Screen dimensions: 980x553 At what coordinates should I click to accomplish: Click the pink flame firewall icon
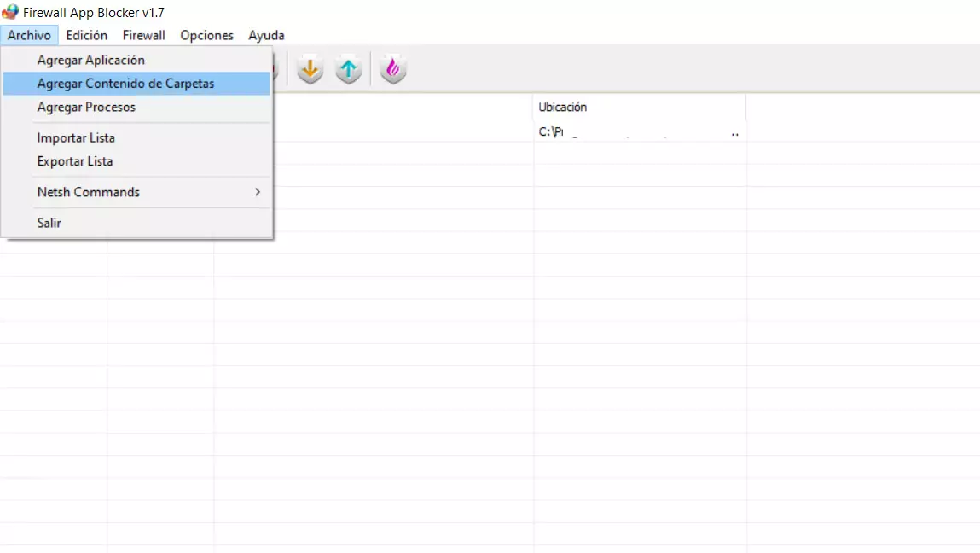point(393,69)
